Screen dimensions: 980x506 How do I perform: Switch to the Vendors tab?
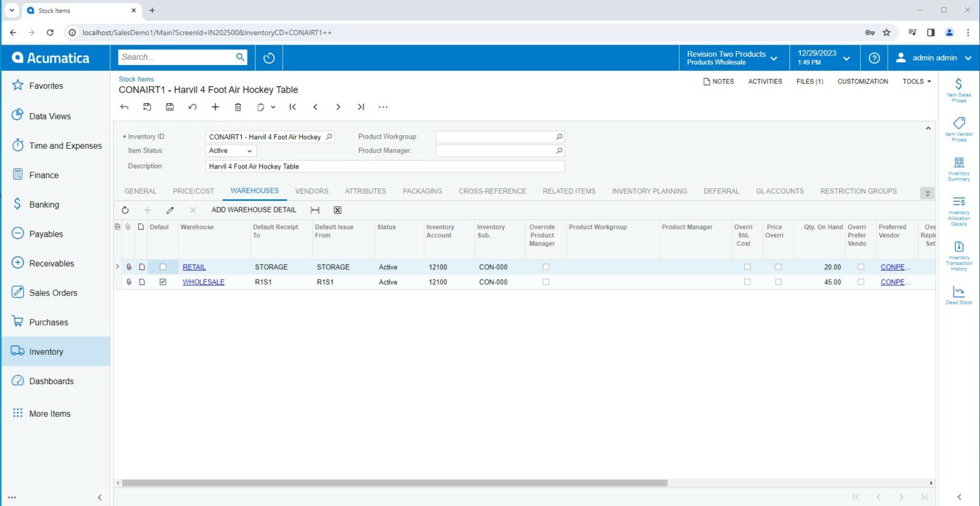click(x=311, y=191)
